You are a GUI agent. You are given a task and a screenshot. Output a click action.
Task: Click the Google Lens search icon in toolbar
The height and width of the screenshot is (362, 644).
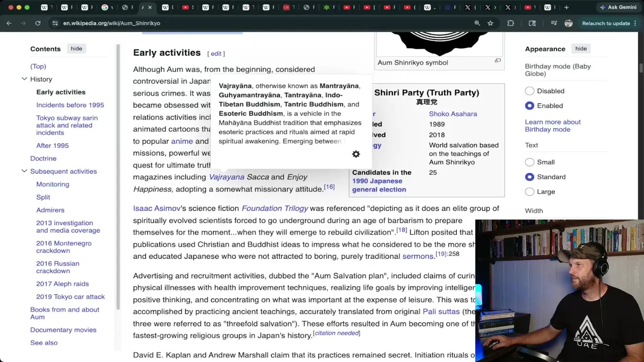coord(532,23)
